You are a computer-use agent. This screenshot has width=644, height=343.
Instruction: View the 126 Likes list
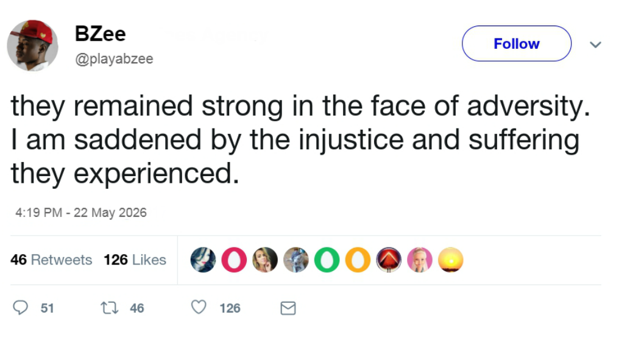click(135, 260)
